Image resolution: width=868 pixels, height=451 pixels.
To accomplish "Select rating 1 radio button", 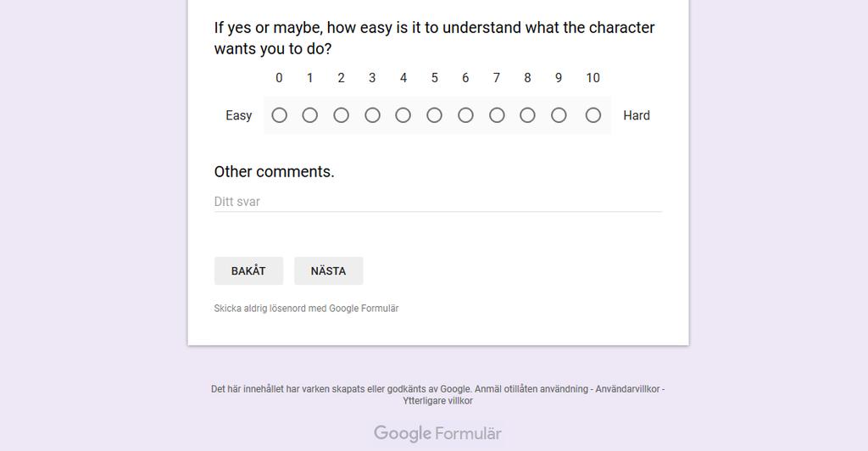I will point(310,115).
